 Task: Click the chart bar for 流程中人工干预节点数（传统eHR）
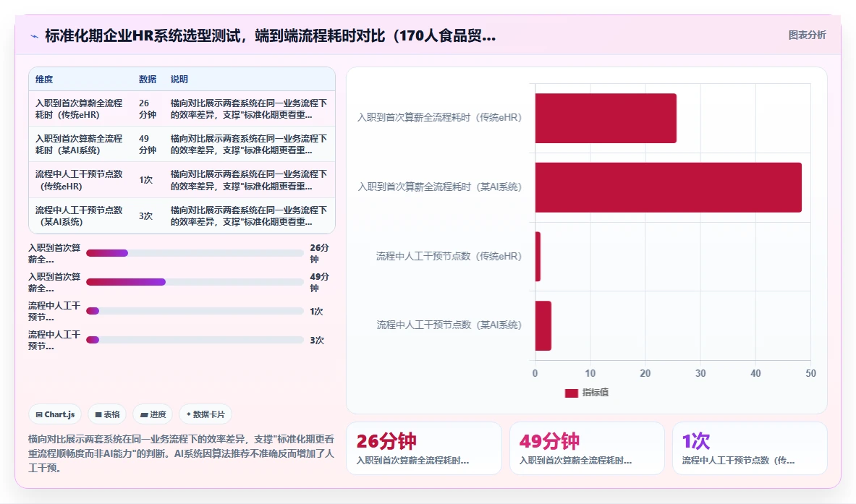tap(538, 257)
